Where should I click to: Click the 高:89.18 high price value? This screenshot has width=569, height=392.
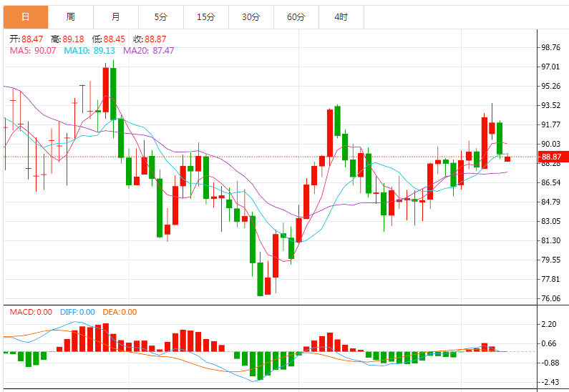point(67,39)
